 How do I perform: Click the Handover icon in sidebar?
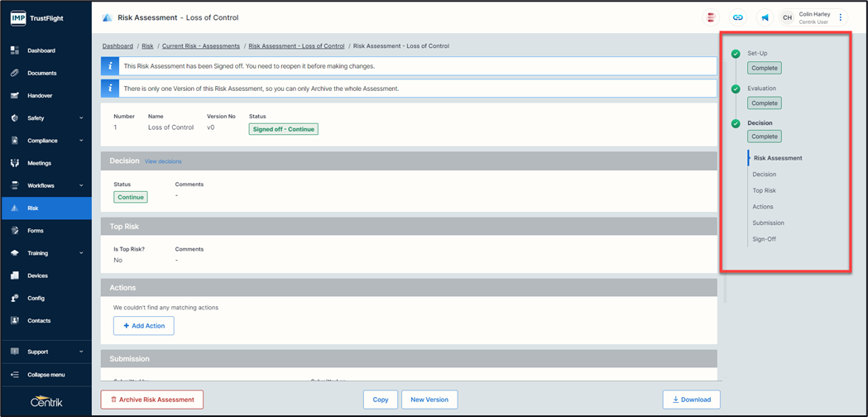15,96
